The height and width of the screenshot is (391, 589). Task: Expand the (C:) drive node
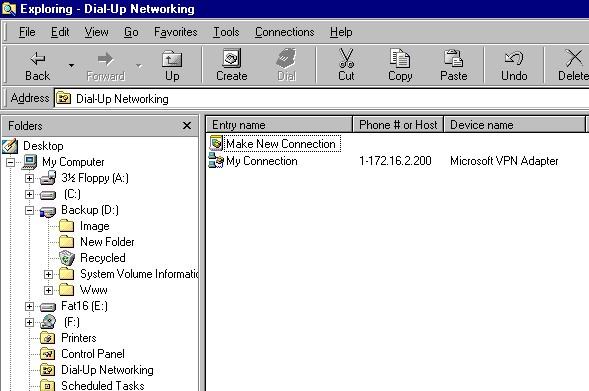[x=30, y=195]
